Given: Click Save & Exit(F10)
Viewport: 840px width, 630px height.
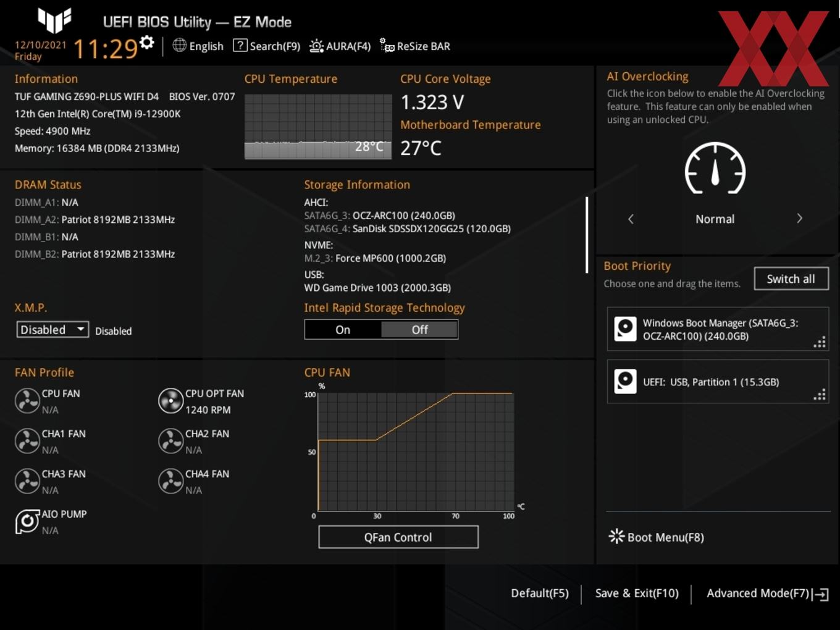Looking at the screenshot, I should 637,593.
